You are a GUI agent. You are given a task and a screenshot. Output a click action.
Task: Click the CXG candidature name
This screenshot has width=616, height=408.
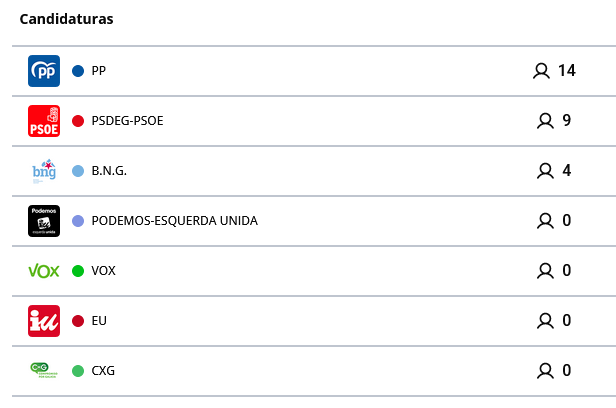[x=103, y=371]
